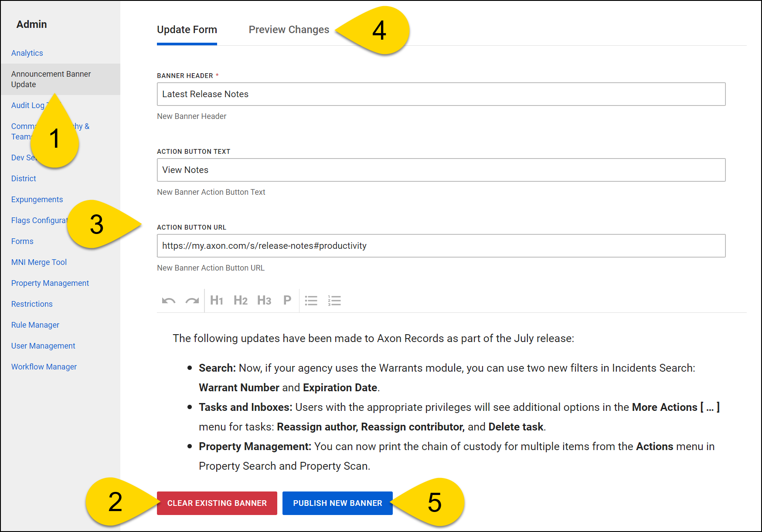Image resolution: width=762 pixels, height=532 pixels.
Task: Publish the new banner
Action: 337,503
